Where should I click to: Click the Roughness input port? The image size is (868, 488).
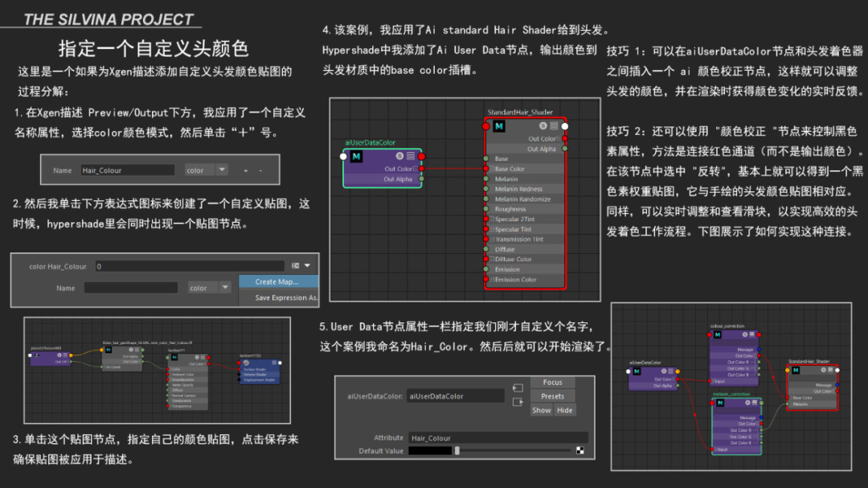[486, 209]
